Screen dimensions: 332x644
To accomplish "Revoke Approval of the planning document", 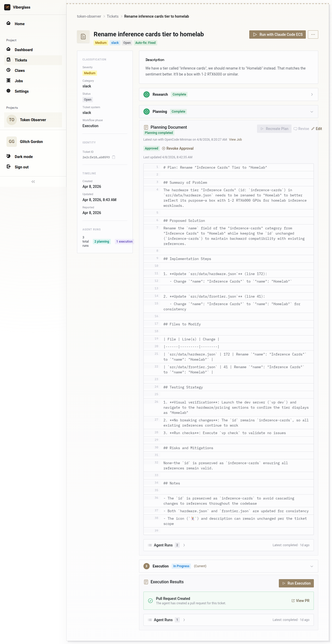I will [178, 148].
